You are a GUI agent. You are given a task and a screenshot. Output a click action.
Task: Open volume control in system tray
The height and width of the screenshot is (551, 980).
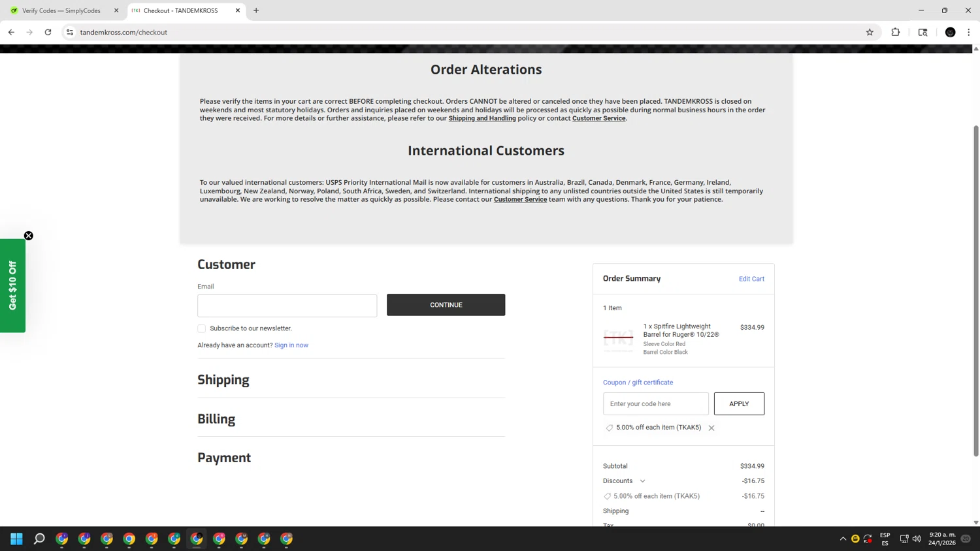(x=917, y=539)
